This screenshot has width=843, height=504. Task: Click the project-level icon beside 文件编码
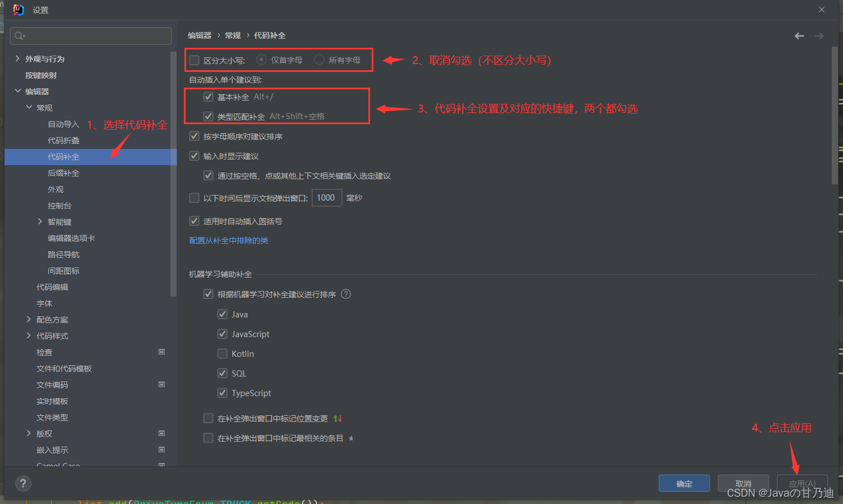point(162,384)
